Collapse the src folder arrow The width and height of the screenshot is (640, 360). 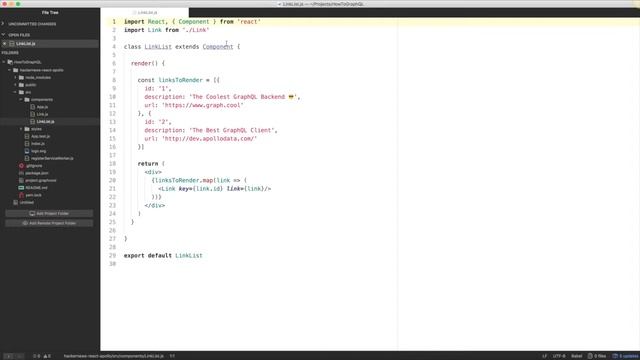[16, 92]
